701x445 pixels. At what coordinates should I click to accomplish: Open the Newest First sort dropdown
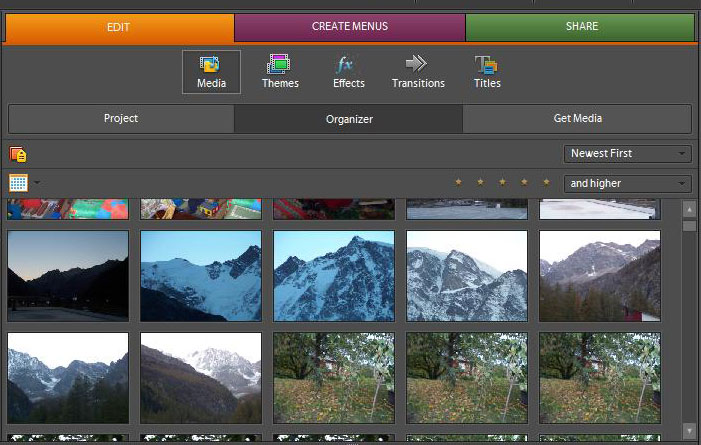tap(627, 153)
